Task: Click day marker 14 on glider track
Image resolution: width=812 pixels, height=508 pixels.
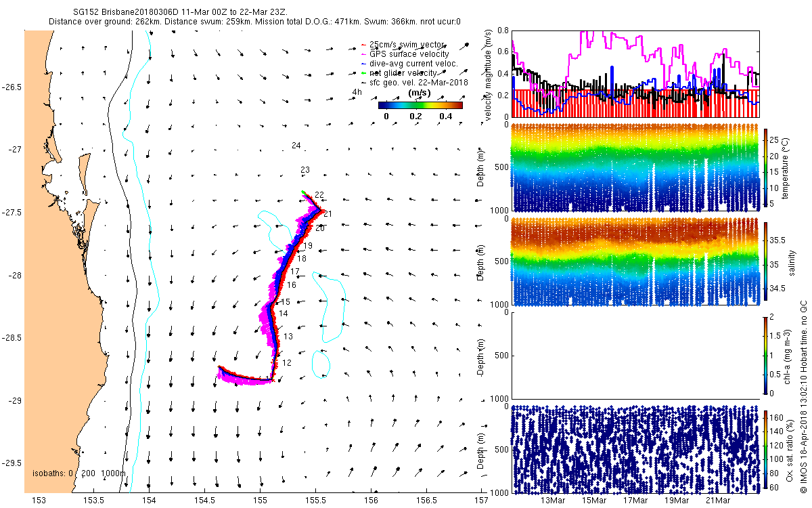Action: (x=284, y=314)
